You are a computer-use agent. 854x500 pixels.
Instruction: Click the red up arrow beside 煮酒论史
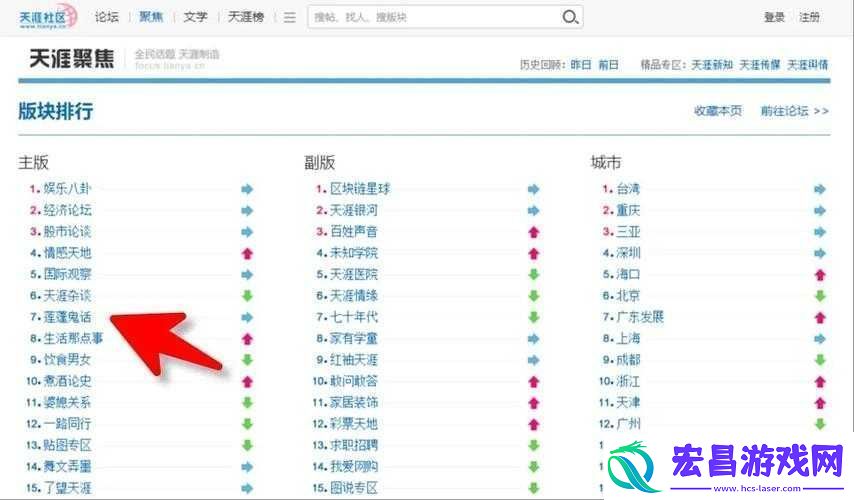click(247, 381)
